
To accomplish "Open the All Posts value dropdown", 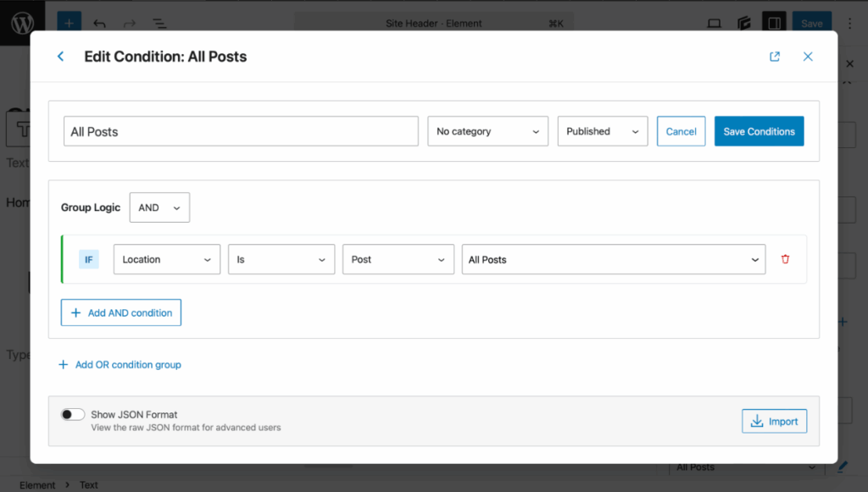I will [614, 259].
